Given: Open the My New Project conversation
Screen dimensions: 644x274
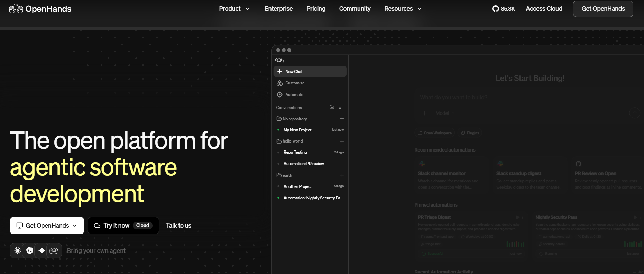Looking at the screenshot, I should [310, 130].
